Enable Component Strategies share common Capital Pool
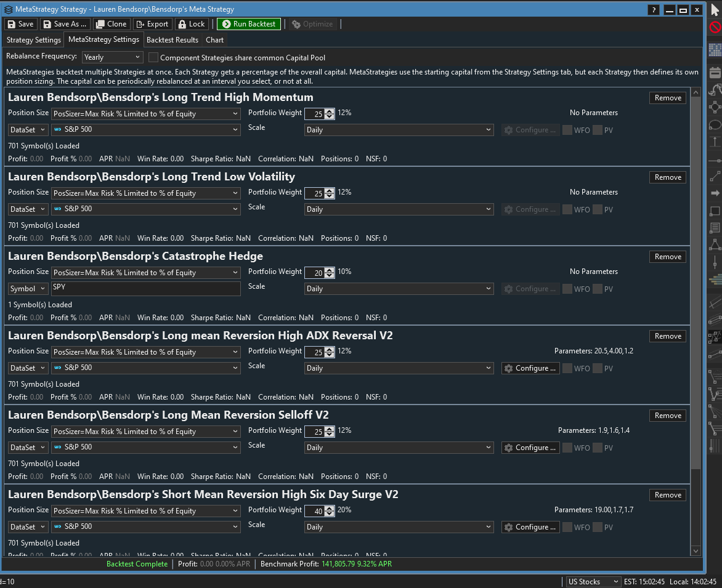This screenshot has width=722, height=588. (153, 57)
